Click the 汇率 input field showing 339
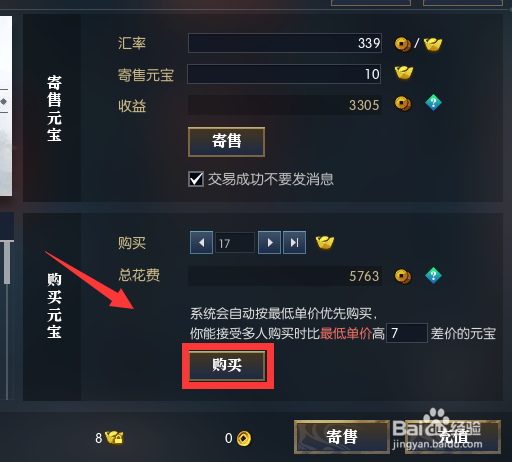 285,43
